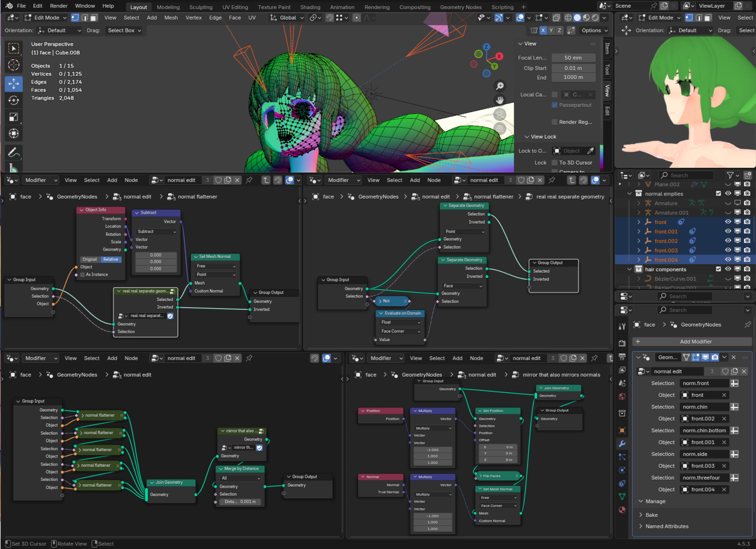The width and height of the screenshot is (756, 549).
Task: Select the Annotate pencil tool
Action: pyautogui.click(x=14, y=153)
